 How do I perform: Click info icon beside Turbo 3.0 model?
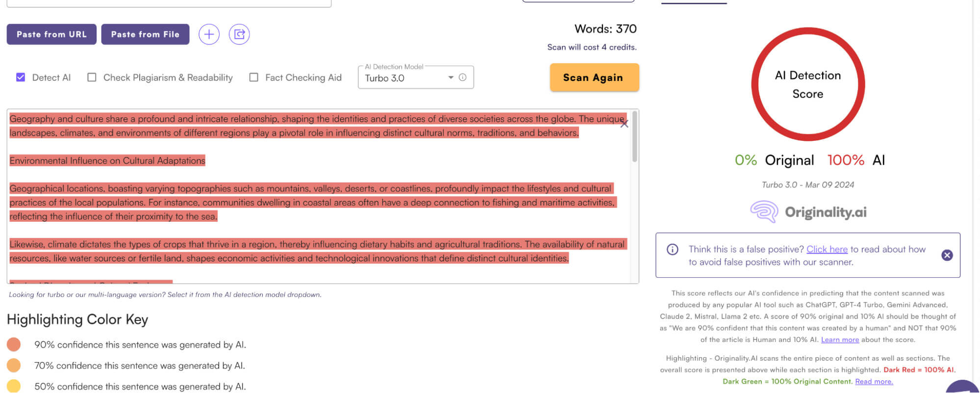click(462, 78)
